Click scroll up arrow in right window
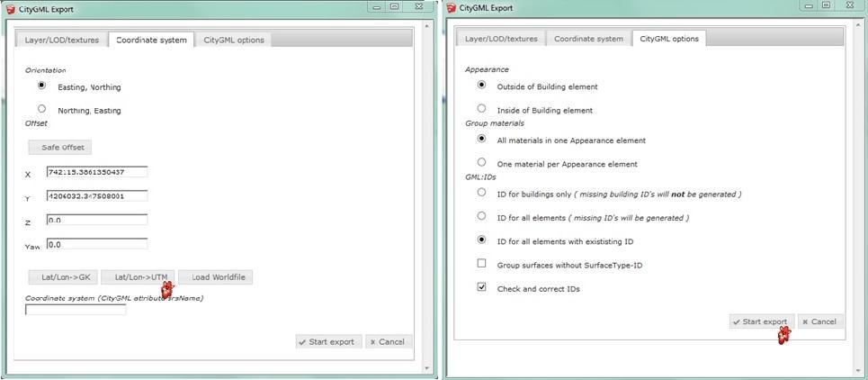The image size is (868, 380). tap(857, 24)
